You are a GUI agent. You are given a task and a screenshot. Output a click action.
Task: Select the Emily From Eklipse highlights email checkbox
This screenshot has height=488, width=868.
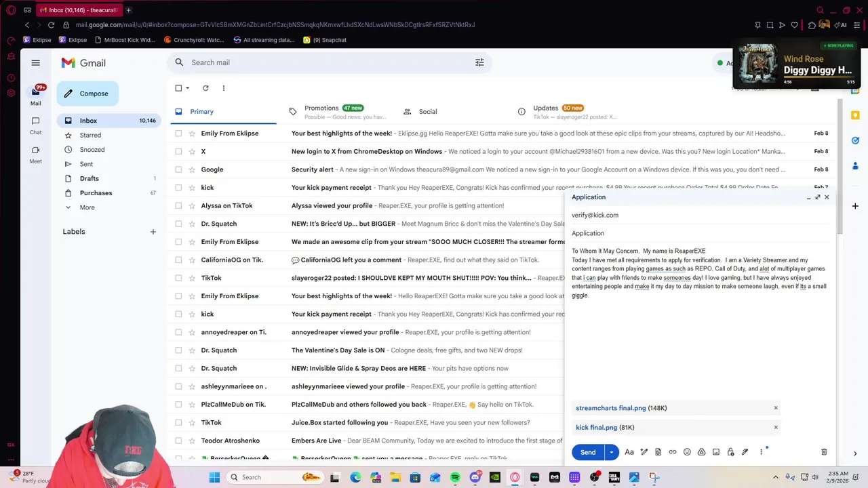[x=178, y=134]
